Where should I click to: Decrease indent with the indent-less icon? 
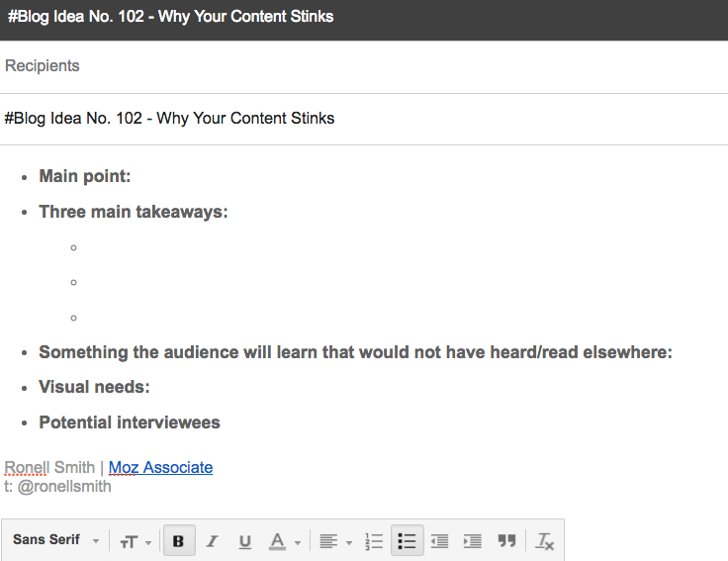pyautogui.click(x=439, y=541)
